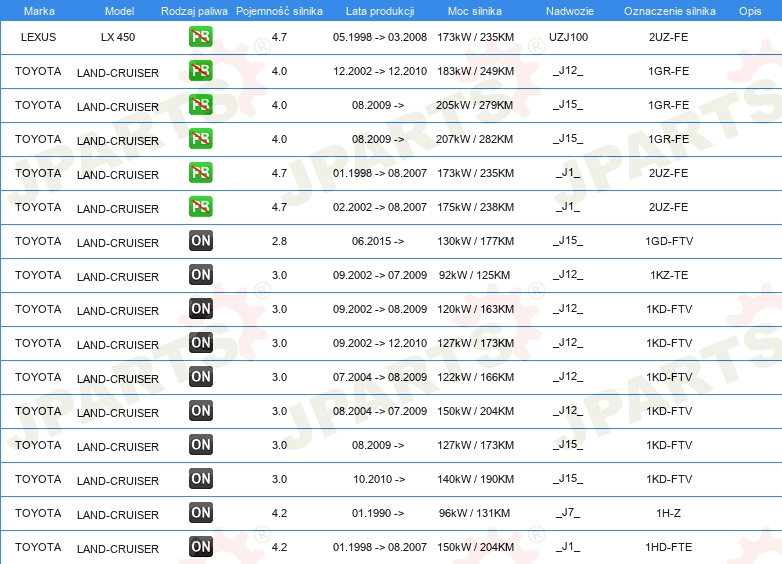Select the ON diesel icon in the 92kW / 125KM row
782x564 pixels.
[200, 275]
